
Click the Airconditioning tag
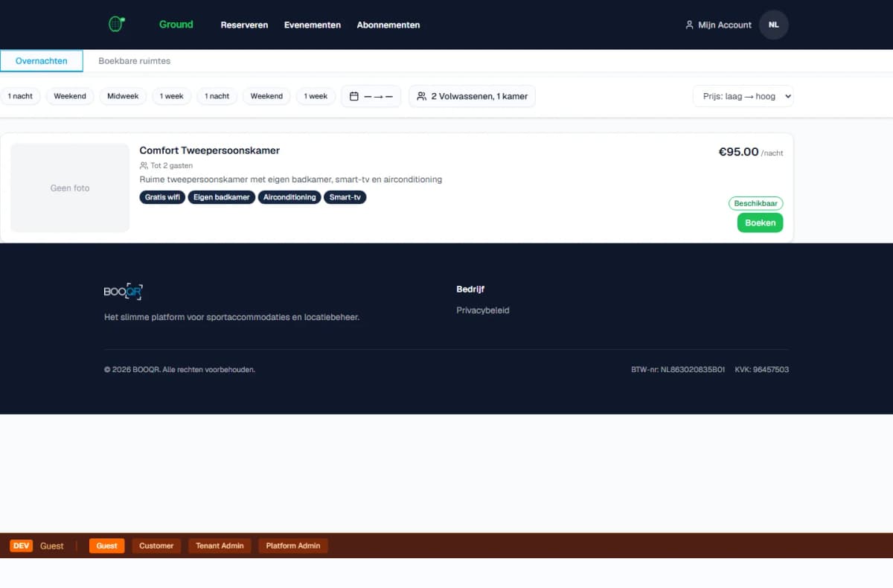290,197
